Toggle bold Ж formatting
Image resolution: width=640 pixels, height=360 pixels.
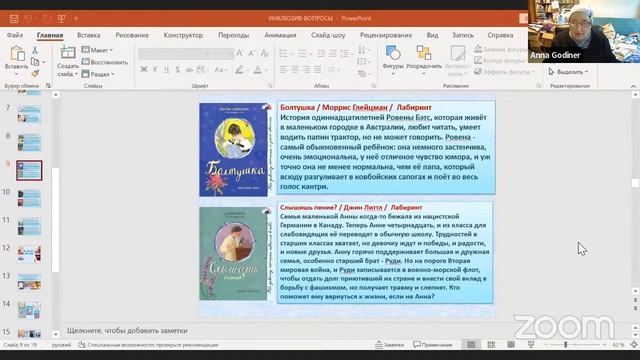144,70
